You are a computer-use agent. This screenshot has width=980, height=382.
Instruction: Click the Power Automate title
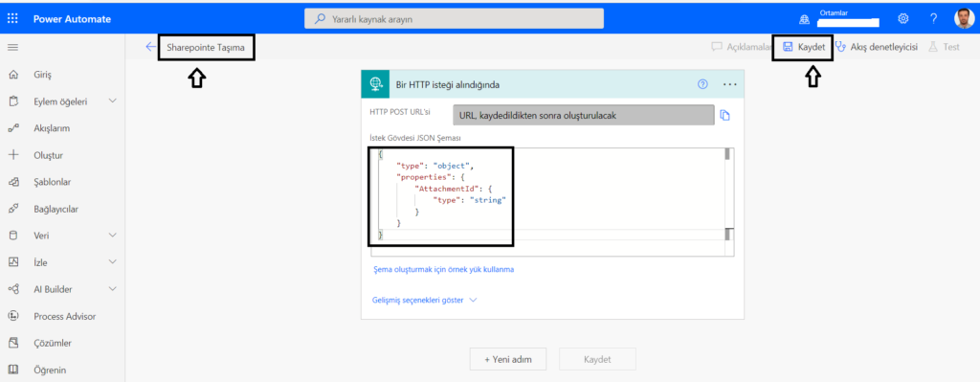72,19
